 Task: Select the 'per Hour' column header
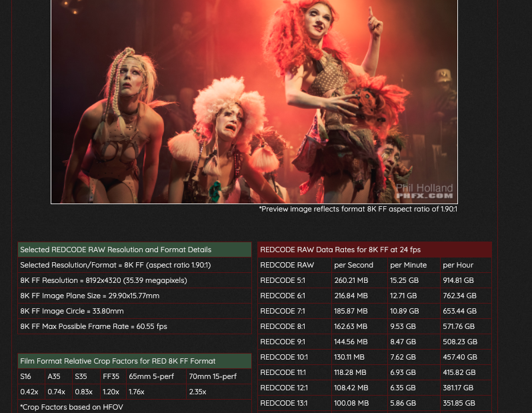point(466,265)
